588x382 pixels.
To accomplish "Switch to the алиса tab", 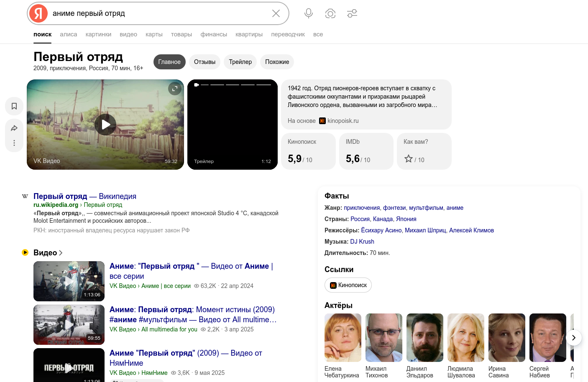I will tap(69, 34).
